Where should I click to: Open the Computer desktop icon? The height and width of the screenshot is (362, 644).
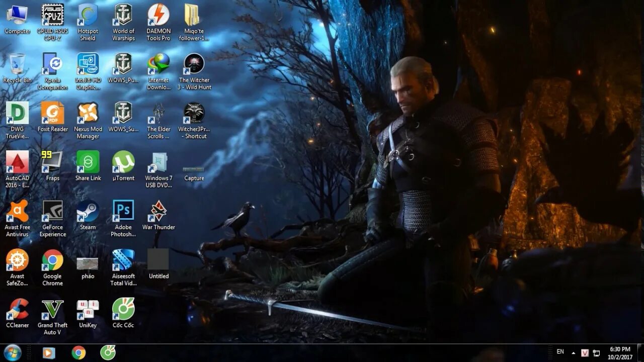17,19
